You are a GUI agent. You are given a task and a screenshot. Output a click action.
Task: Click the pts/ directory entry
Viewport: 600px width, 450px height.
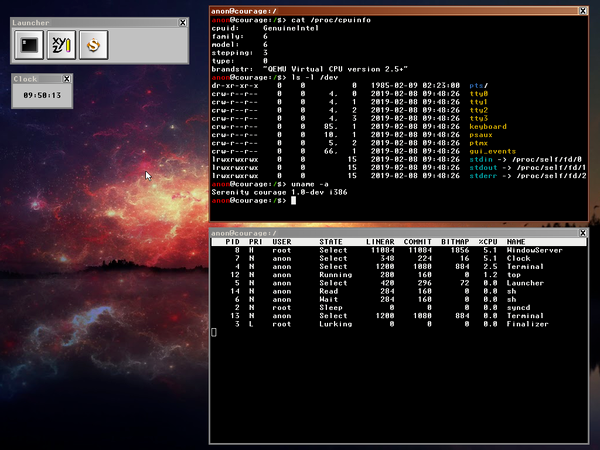tap(479, 86)
